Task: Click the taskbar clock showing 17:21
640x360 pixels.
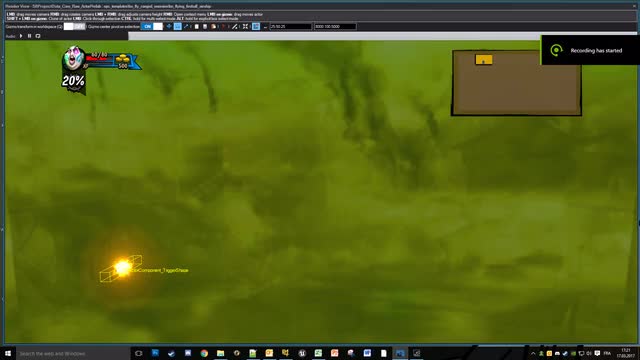Action: (626, 353)
